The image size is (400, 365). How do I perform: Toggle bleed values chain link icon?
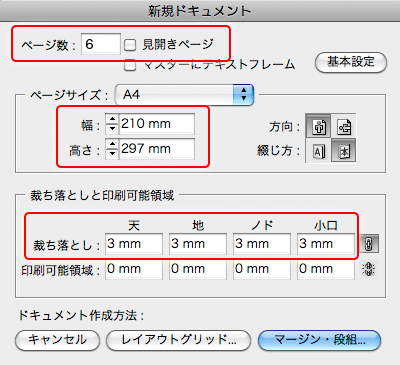point(369,243)
